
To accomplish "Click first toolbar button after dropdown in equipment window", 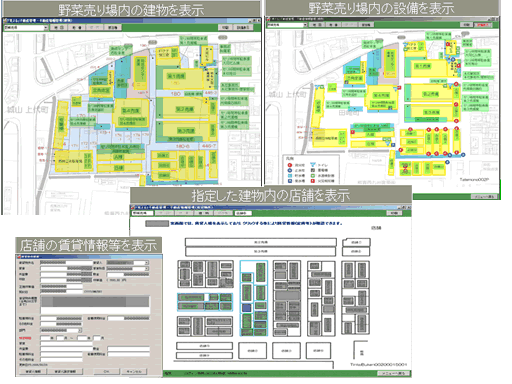I will (x=317, y=25).
